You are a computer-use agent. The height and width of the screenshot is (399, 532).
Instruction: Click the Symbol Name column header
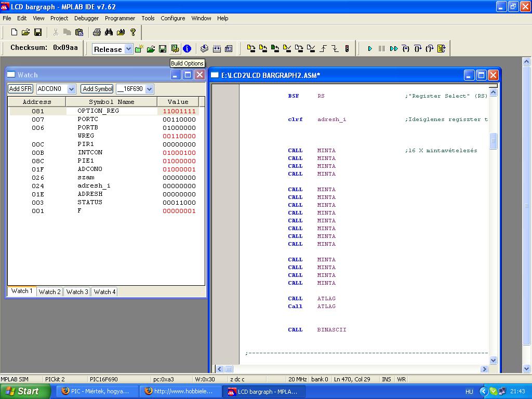[x=111, y=102]
